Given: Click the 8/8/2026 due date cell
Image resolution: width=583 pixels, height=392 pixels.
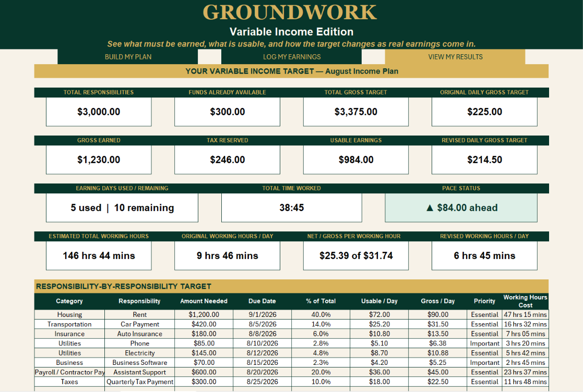Looking at the screenshot, I should [262, 334].
